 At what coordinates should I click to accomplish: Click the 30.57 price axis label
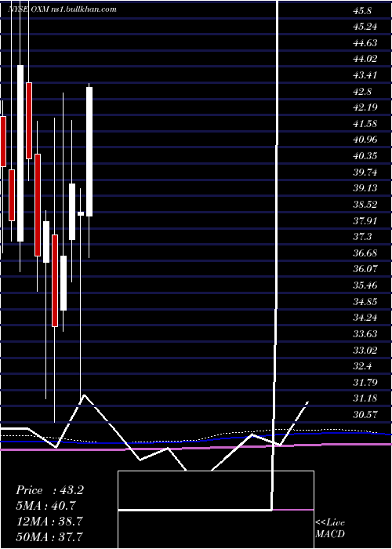click(365, 415)
